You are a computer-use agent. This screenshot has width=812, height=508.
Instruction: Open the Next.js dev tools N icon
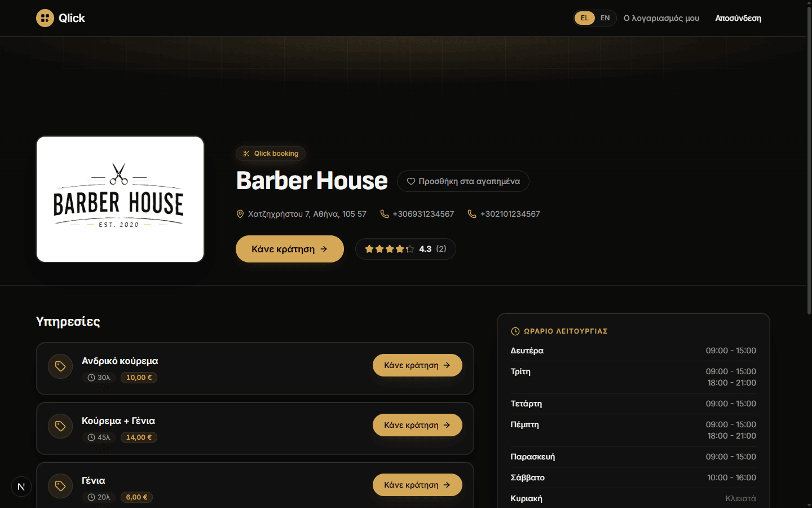coord(21,487)
